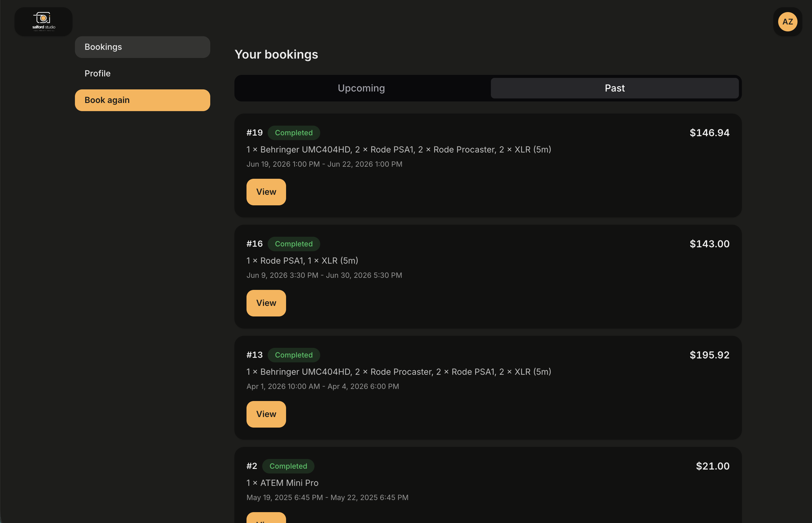812x523 pixels.
Task: Click the Book again button
Action: pos(142,100)
